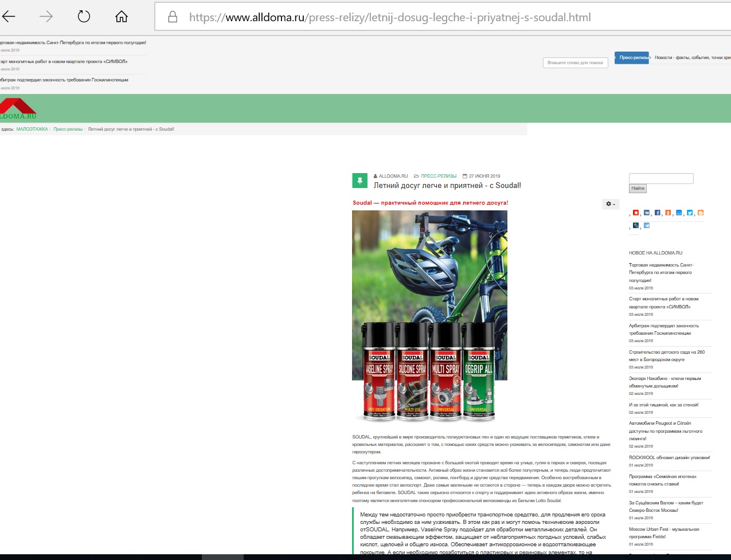Click the ALLDOMA.RU author label
The width and height of the screenshot is (731, 560).
[x=393, y=176]
